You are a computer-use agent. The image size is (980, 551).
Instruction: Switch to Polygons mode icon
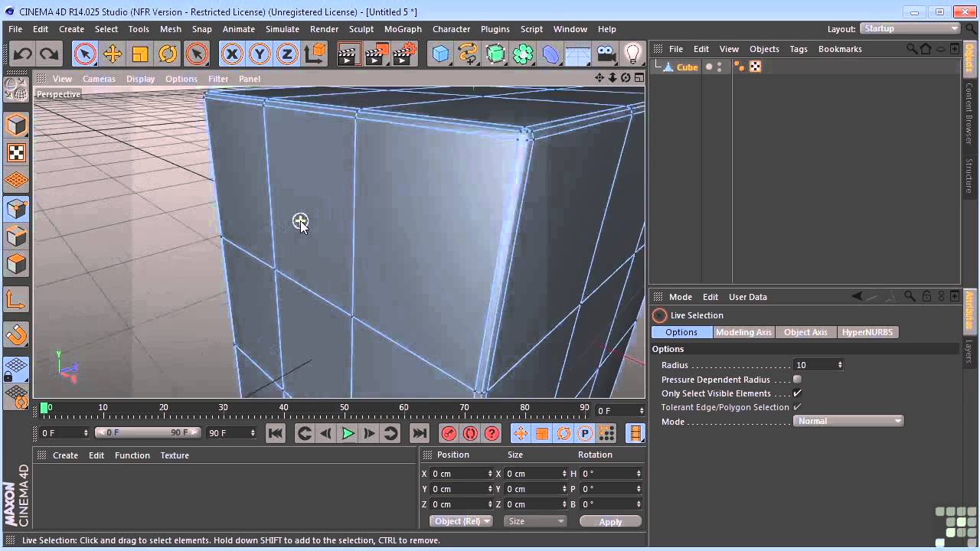pos(16,264)
